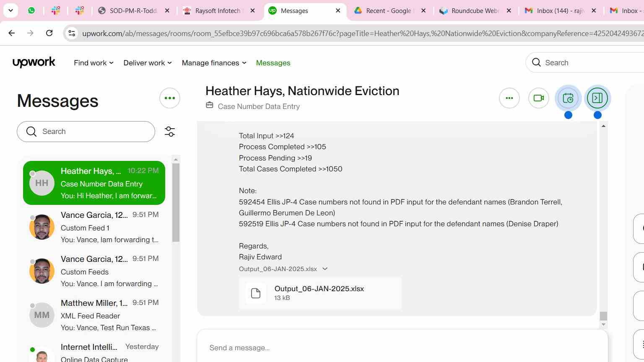Image resolution: width=644 pixels, height=362 pixels.
Task: Click the file icon on the attachment
Action: (x=256, y=293)
